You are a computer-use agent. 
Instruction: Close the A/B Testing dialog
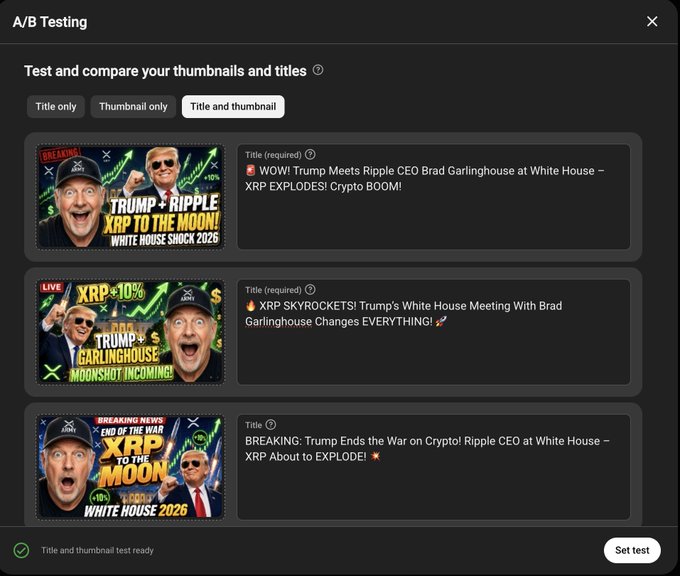pyautogui.click(x=652, y=21)
